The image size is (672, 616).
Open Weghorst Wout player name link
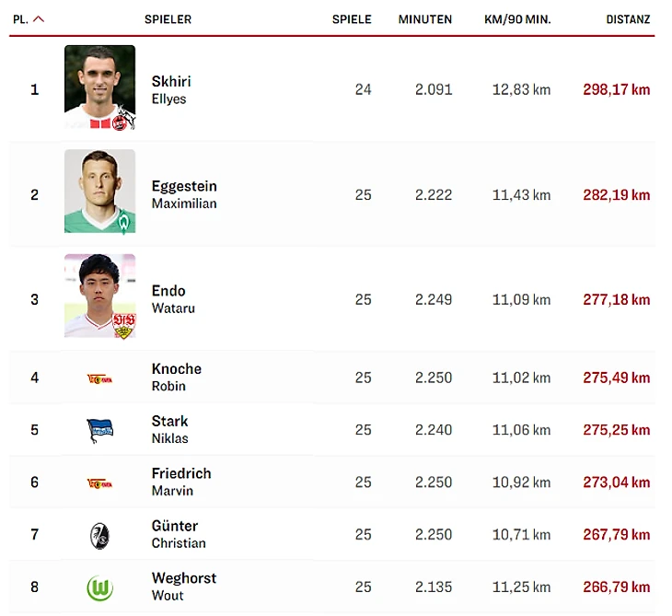point(183,586)
